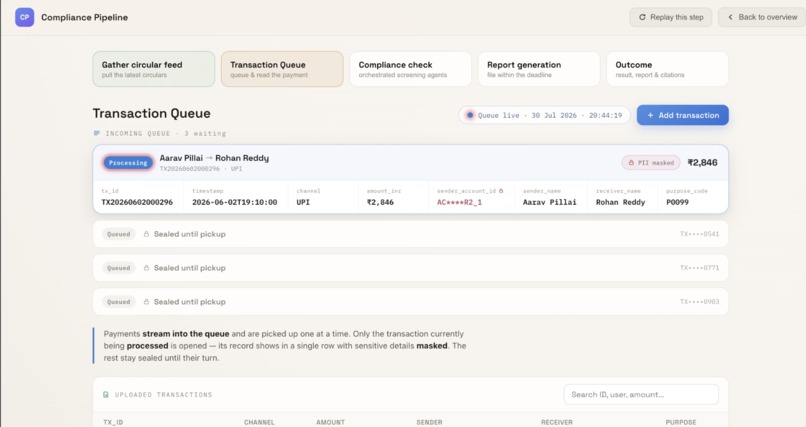The image size is (806, 427).
Task: Focus the Search ID, user, amount field
Action: click(x=641, y=395)
